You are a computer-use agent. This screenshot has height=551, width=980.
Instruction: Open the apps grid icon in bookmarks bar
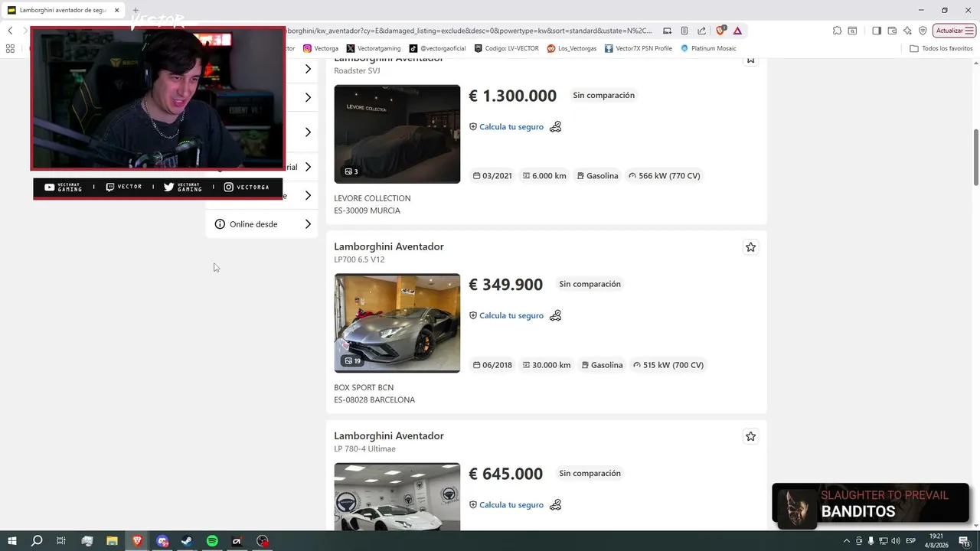point(10,48)
